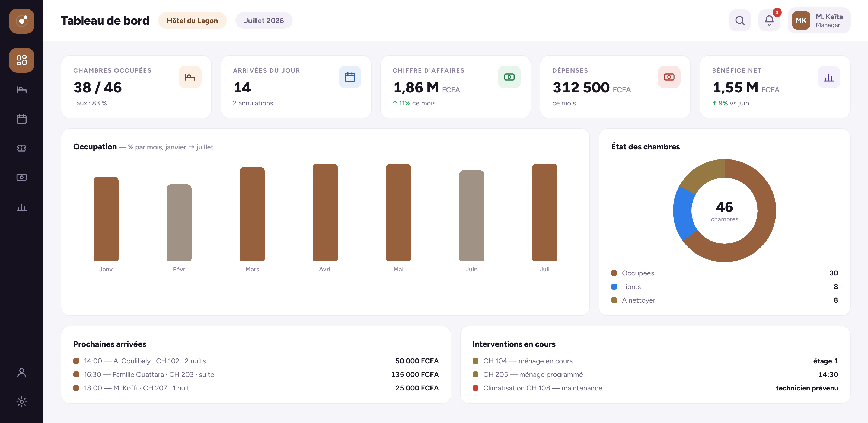
Task: Open the statistics chart icon in sidebar
Action: pyautogui.click(x=22, y=207)
